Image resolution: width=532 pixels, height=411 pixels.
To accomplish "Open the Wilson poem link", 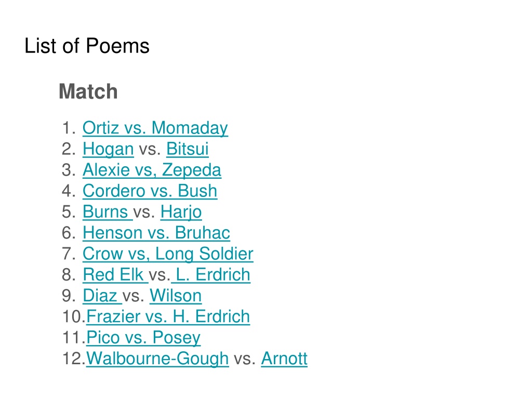I will [176, 296].
